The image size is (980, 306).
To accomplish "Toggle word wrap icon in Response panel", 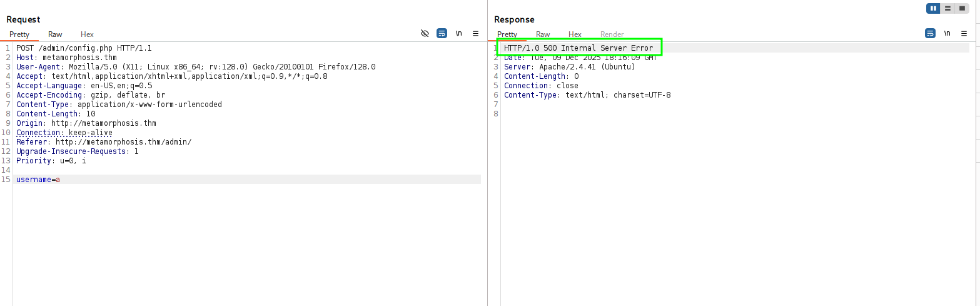I will [930, 33].
